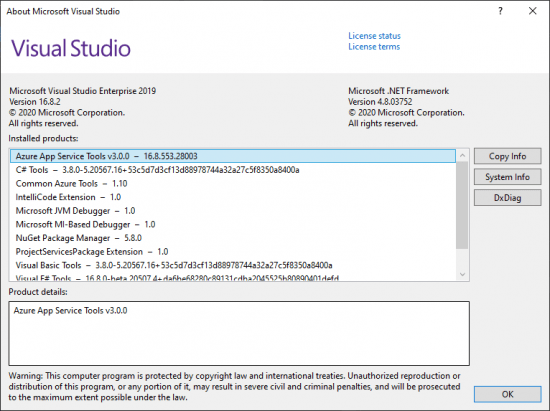Select Azure App Service Tools v3.0.0 row
Image resolution: width=550 pixels, height=411 pixels.
pyautogui.click(x=233, y=156)
